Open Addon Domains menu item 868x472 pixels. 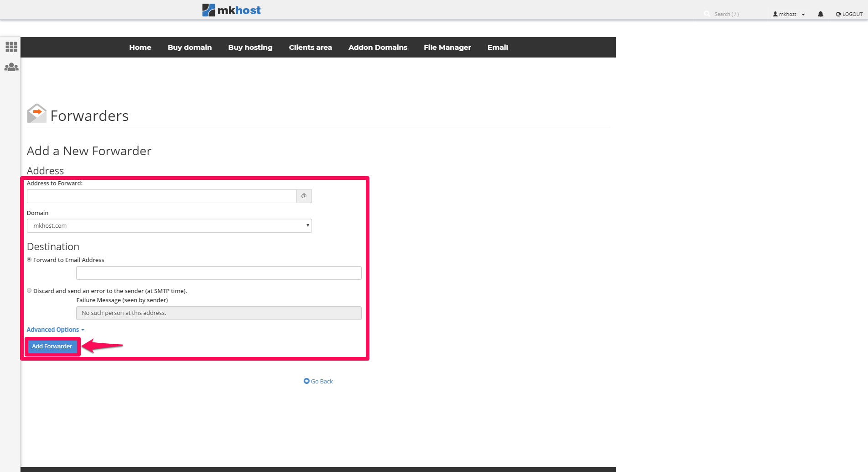coord(378,47)
